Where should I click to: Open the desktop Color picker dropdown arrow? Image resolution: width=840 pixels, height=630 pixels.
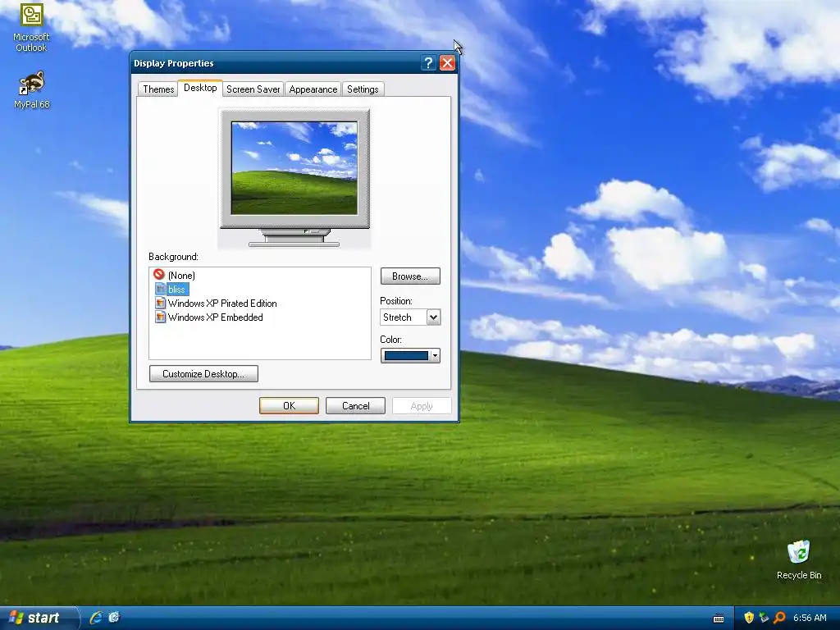click(x=435, y=356)
